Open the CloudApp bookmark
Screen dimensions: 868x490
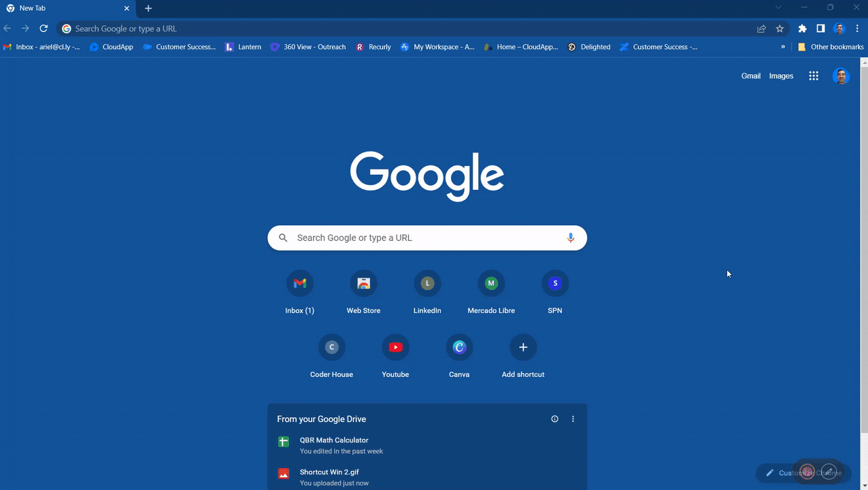click(x=112, y=47)
